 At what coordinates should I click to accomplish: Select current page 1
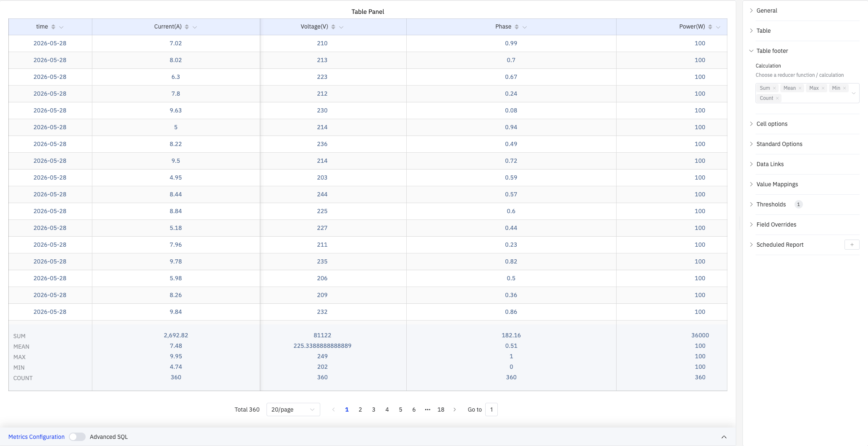(x=347, y=409)
